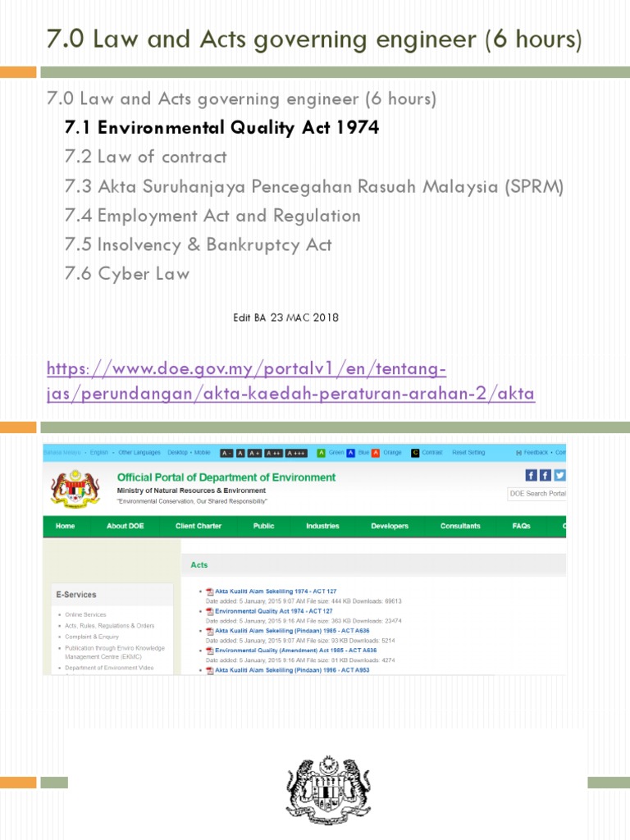Viewport: 630px width, 840px height.
Task: Click the Acts section heading
Action: tap(199, 565)
